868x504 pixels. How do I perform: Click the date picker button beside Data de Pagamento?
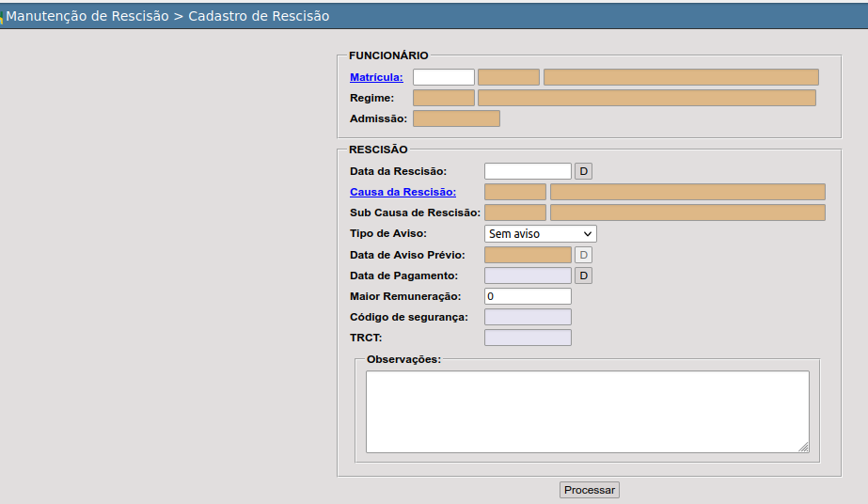[583, 276]
